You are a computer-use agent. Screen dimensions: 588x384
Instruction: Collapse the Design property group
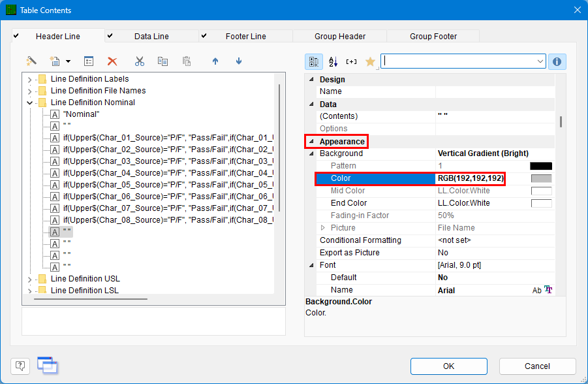coord(311,79)
